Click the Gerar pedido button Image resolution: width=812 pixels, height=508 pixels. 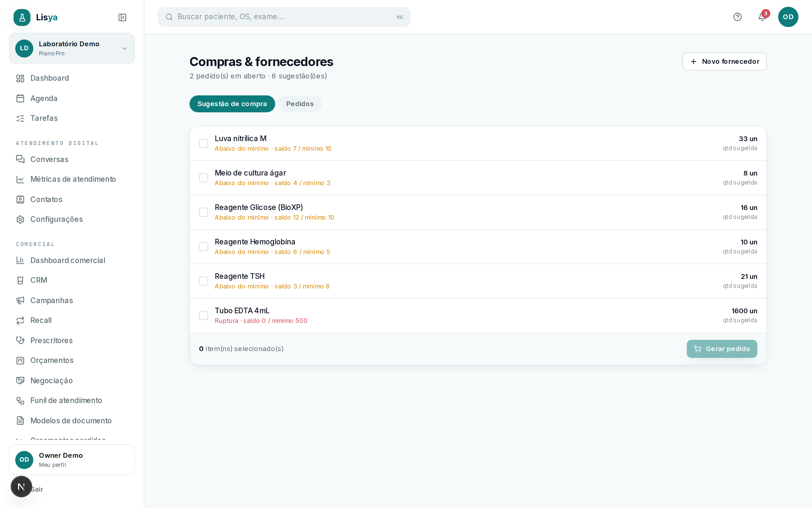[x=722, y=349]
